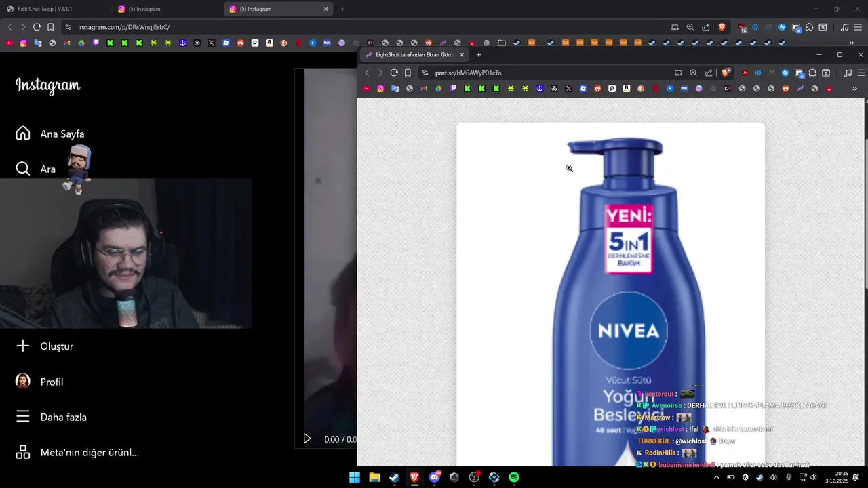Open Brave Shields in prnt.sc window
The width and height of the screenshot is (868, 488).
click(x=726, y=73)
